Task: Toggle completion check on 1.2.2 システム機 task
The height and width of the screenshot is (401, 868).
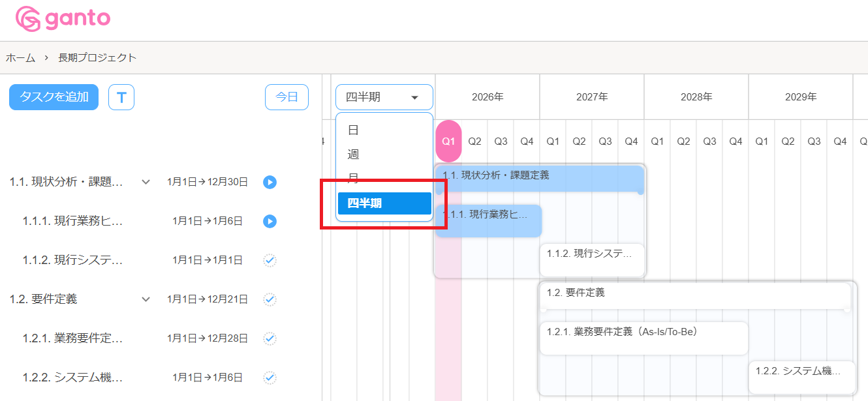Action: 270,377
